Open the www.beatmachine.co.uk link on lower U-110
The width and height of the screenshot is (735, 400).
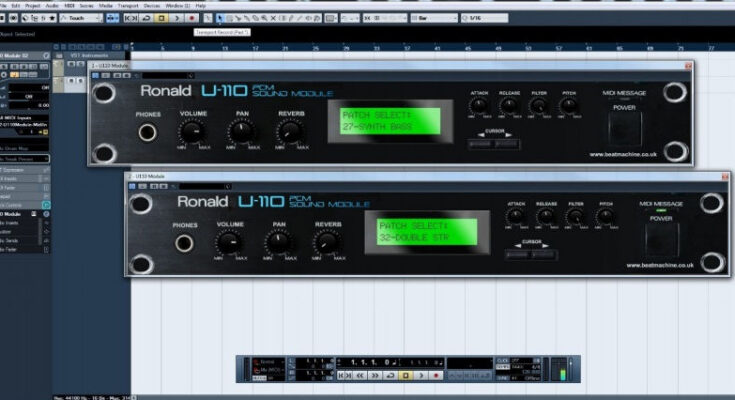pyautogui.click(x=662, y=265)
